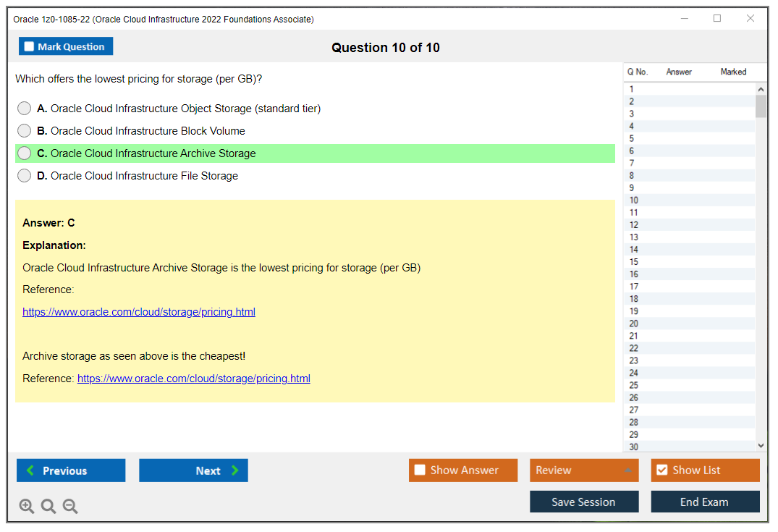Disable the Show List checkbox
The image size is (778, 532).
tap(661, 470)
